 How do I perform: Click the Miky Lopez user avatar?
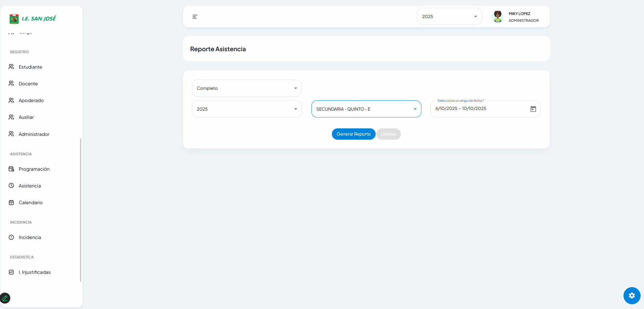(x=498, y=16)
